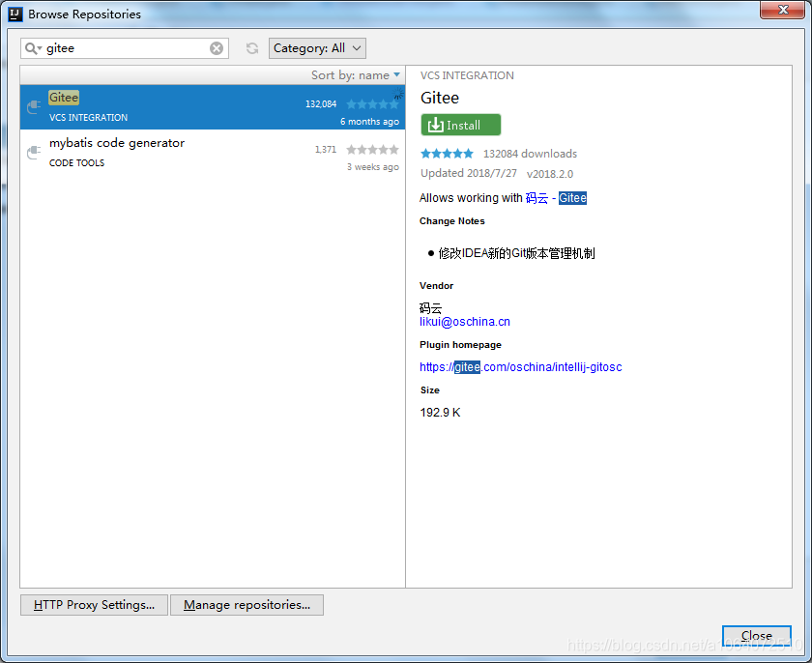Image resolution: width=812 pixels, height=663 pixels.
Task: Close the Browse Repositories dialog
Action: (x=757, y=635)
